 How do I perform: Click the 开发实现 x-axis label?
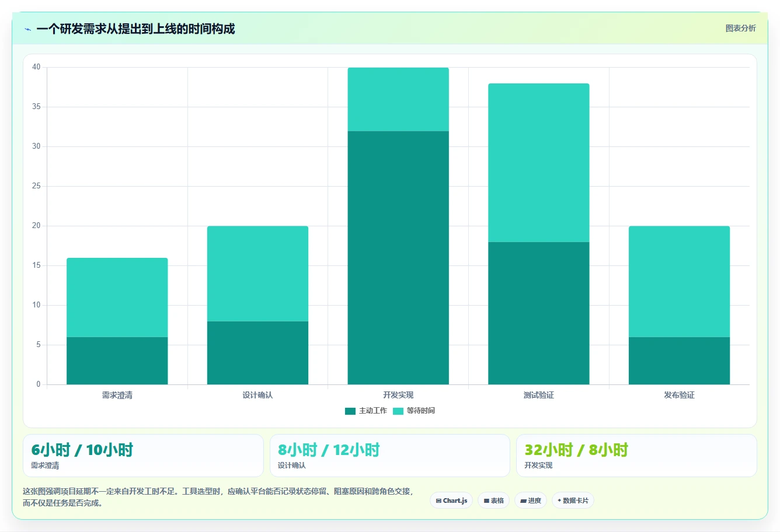coord(398,395)
